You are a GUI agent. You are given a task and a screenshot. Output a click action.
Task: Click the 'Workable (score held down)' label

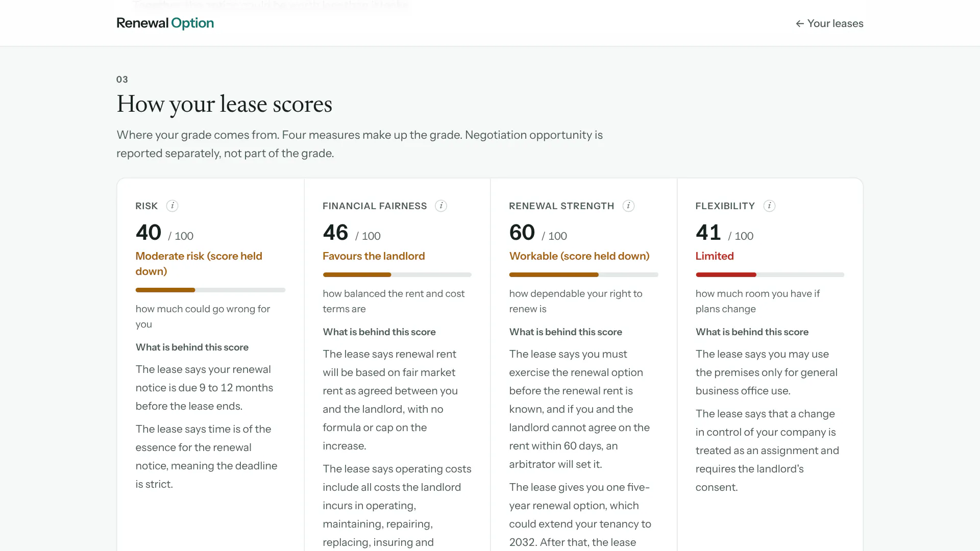[579, 256]
